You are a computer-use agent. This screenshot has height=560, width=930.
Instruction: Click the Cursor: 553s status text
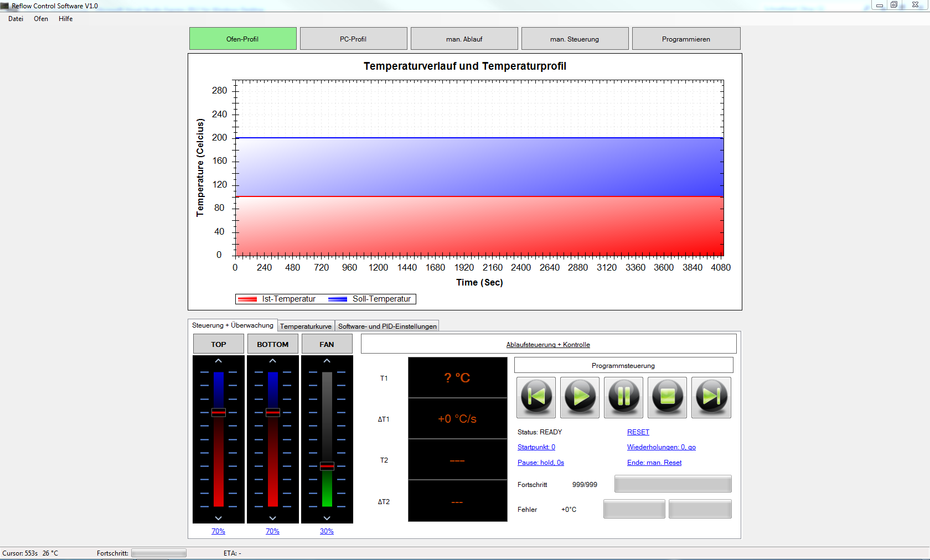[20, 553]
